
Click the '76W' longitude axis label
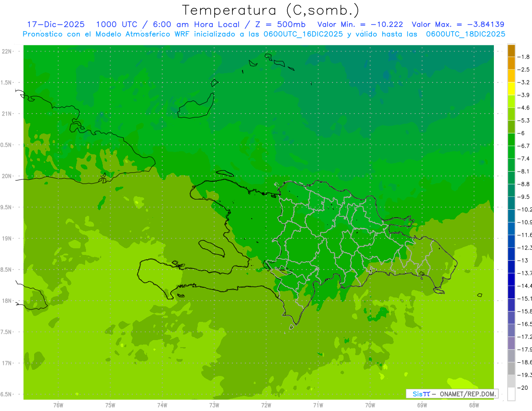click(x=58, y=406)
